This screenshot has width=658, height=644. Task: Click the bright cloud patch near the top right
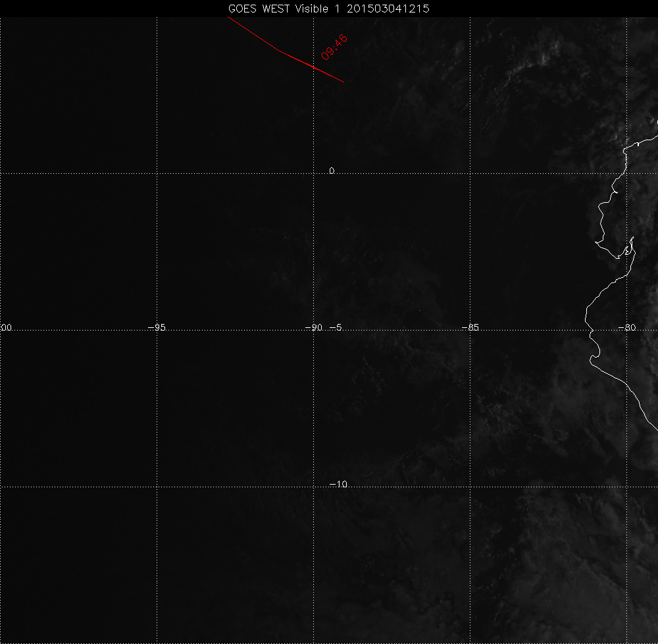tap(545, 58)
